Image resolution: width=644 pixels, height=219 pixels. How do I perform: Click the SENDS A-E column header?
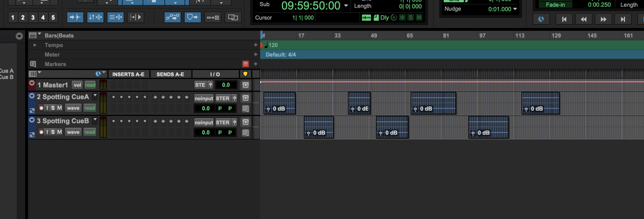(x=170, y=74)
